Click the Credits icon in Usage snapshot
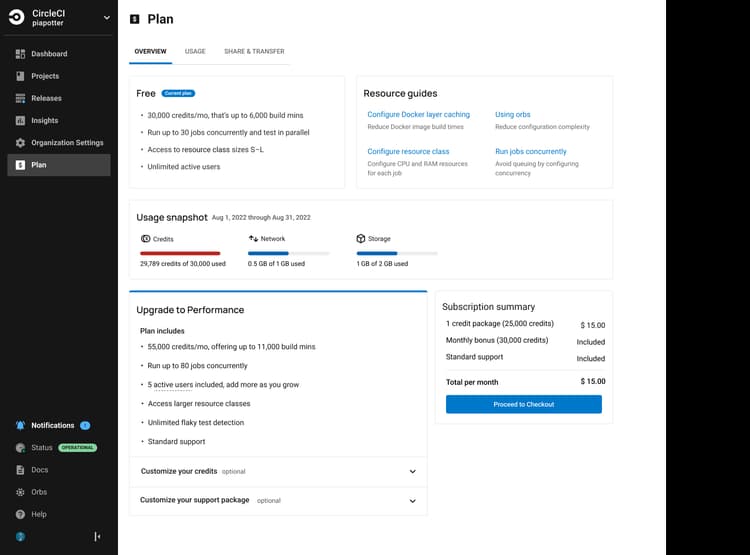The height and width of the screenshot is (555, 750). (x=146, y=239)
